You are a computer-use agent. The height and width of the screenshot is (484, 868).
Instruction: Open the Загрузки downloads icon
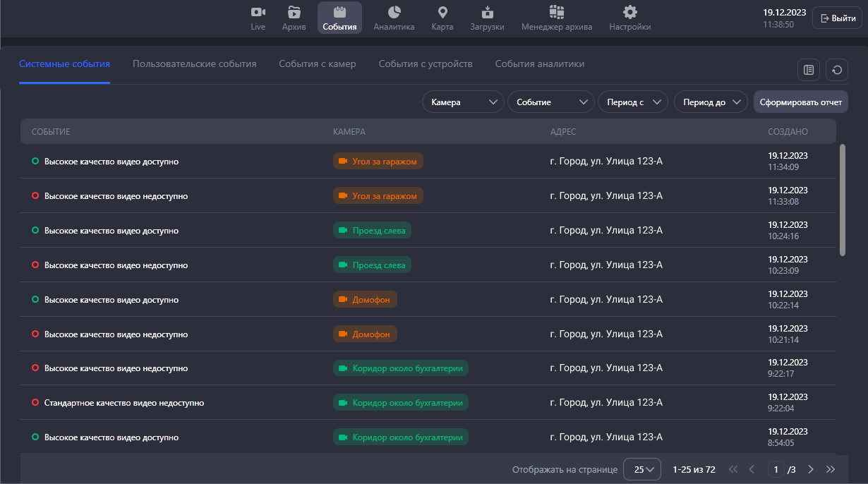487,13
